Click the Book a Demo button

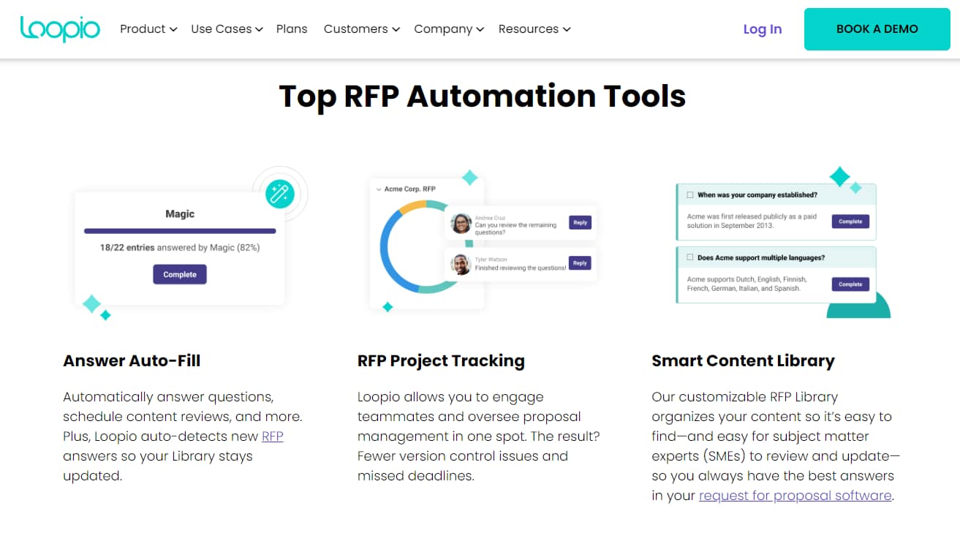pyautogui.click(x=877, y=29)
